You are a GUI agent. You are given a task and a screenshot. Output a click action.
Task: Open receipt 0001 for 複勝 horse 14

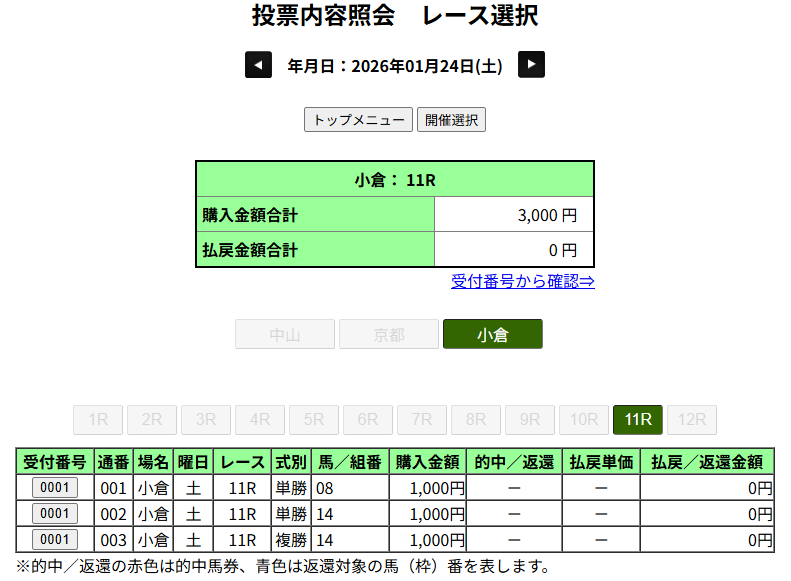55,540
